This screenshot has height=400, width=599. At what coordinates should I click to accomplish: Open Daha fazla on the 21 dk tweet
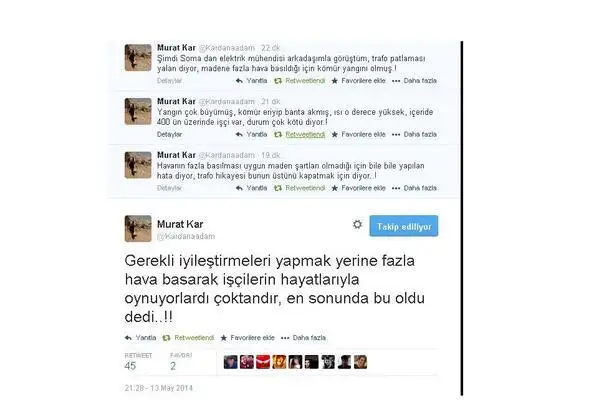click(414, 134)
